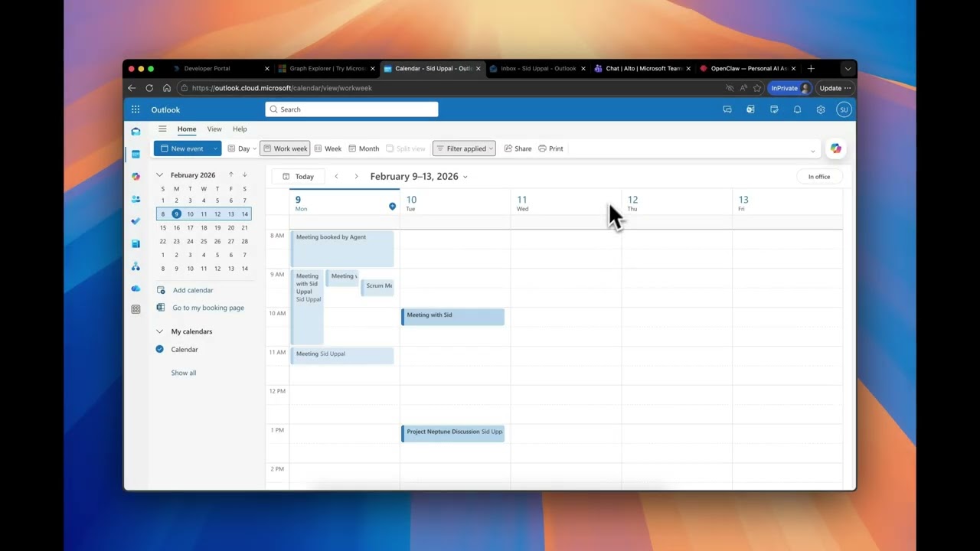The height and width of the screenshot is (551, 980).
Task: Reload the page in browser
Action: point(149,88)
